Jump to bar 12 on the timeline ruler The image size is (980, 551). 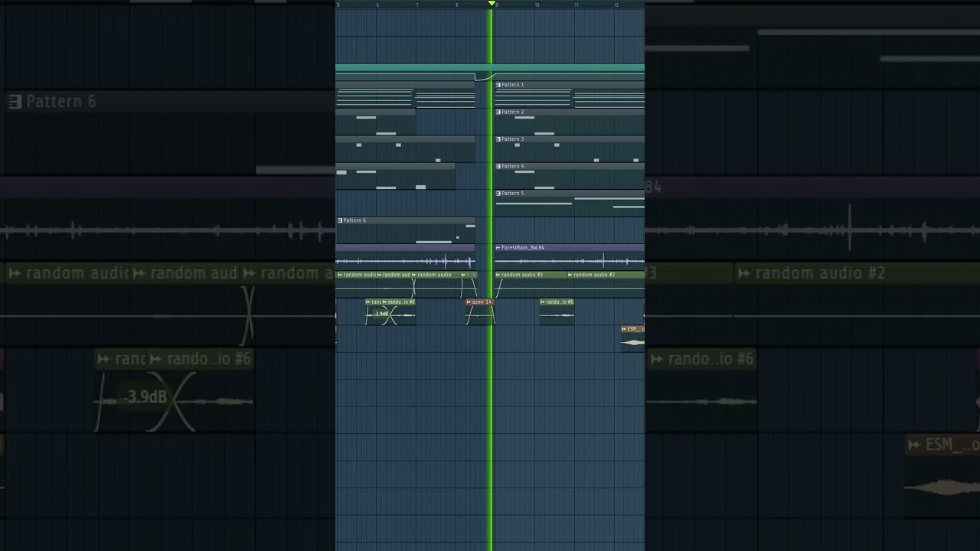click(x=616, y=5)
